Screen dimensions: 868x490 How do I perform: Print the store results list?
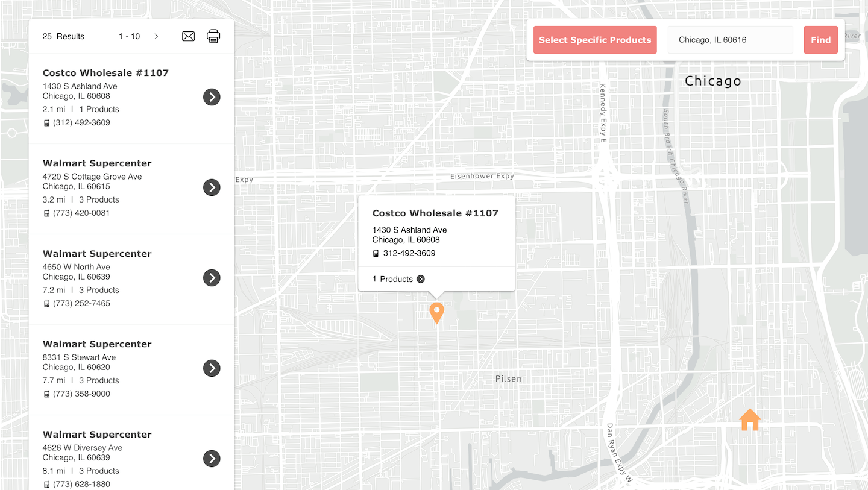coord(213,36)
